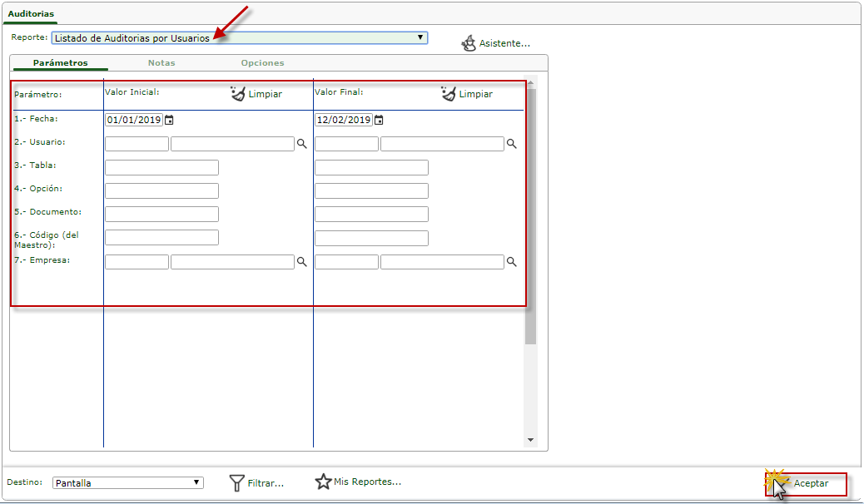Image resolution: width=864 pixels, height=504 pixels.
Task: Search Empresa for the final value
Action: pyautogui.click(x=512, y=262)
